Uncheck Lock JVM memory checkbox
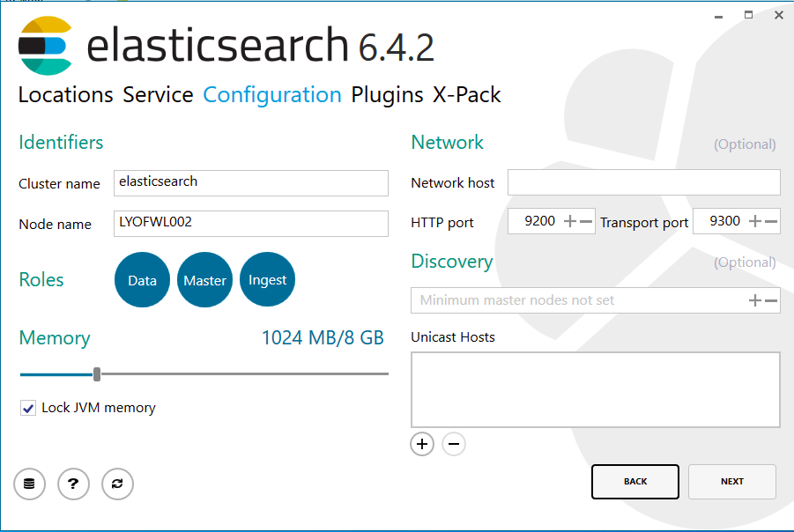794x532 pixels. (28, 408)
